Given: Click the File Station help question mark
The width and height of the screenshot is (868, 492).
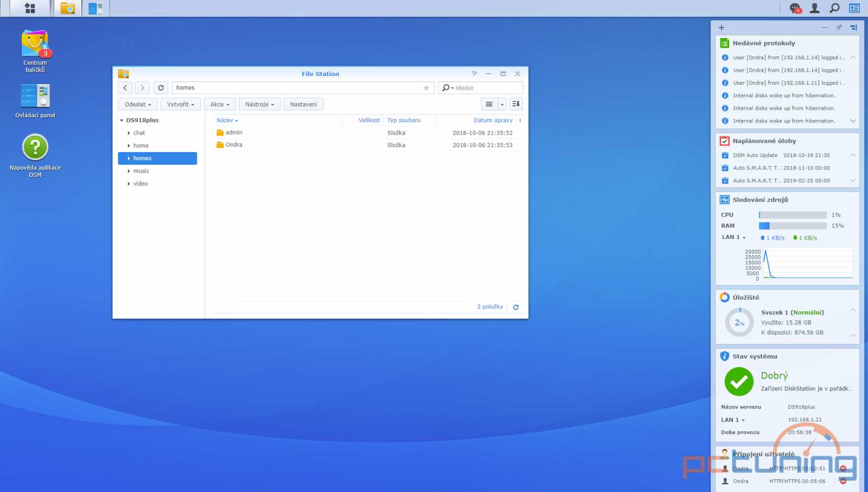Looking at the screenshot, I should 474,74.
